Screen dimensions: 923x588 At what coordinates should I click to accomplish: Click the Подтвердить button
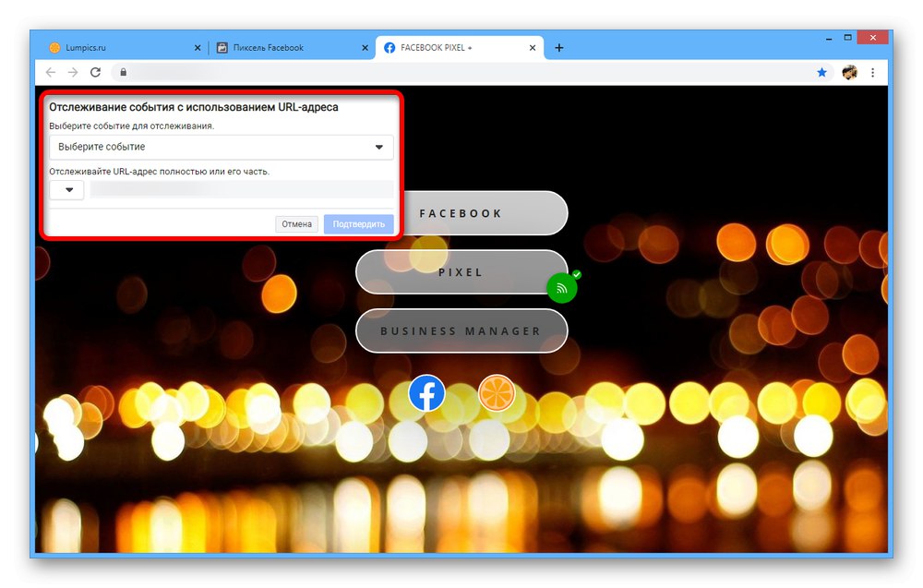pos(358,224)
